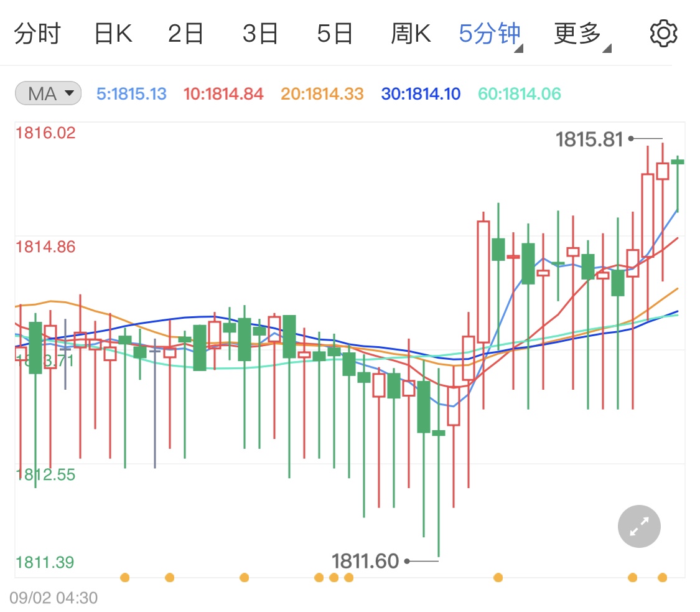Click the axis label 1811.39
This screenshot has height=612, width=700.
pyautogui.click(x=45, y=562)
